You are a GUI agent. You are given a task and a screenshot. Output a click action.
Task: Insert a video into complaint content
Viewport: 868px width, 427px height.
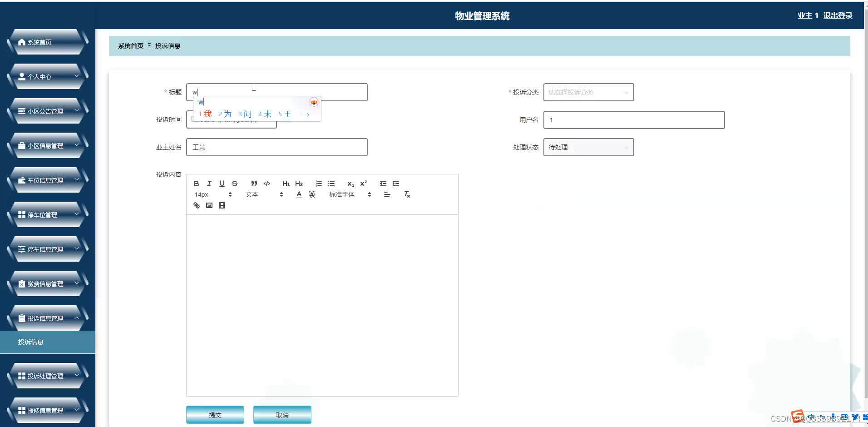pyautogui.click(x=222, y=205)
